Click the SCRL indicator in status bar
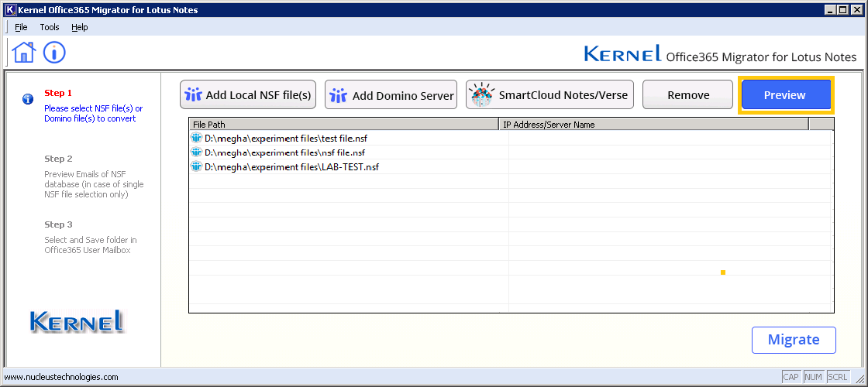The height and width of the screenshot is (387, 868). click(x=838, y=377)
